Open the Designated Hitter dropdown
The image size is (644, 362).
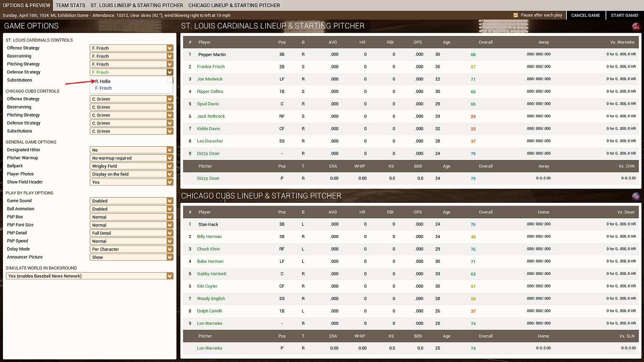pos(131,150)
